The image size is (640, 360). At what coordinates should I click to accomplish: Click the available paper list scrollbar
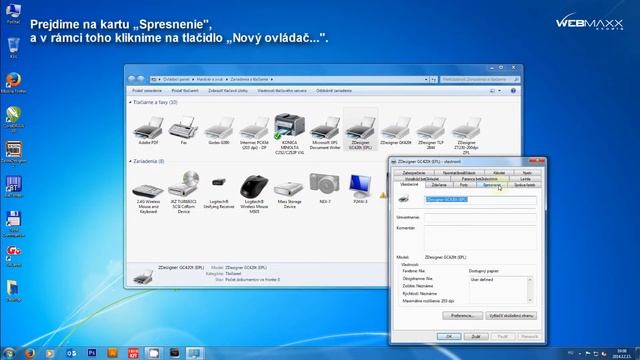pyautogui.click(x=530, y=290)
